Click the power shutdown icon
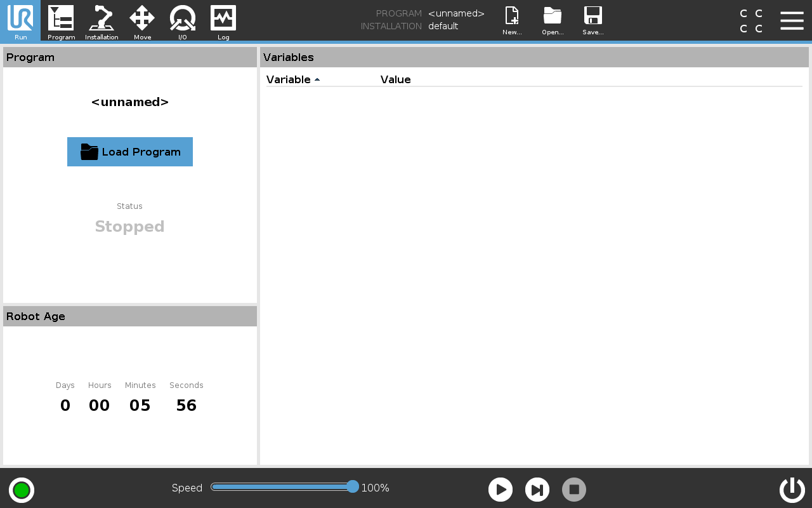Viewport: 812px width, 508px height. tap(792, 490)
